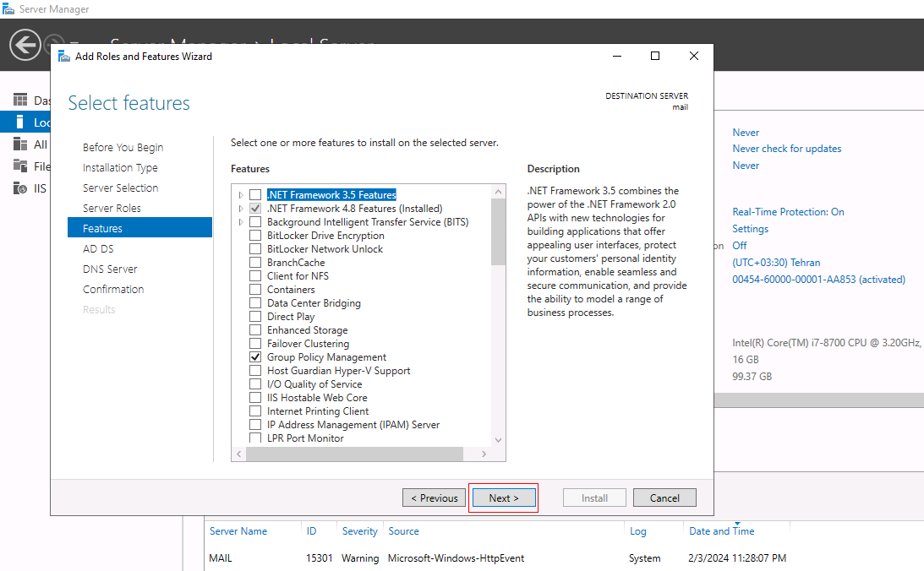Image resolution: width=924 pixels, height=571 pixels.
Task: Click the features list scroll right arrow
Action: (x=484, y=454)
